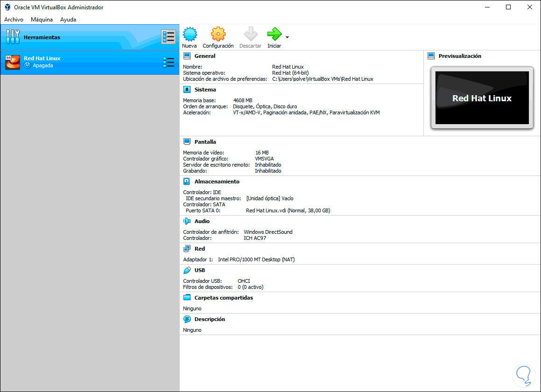
Task: Click Windows DirectSound value
Action: 268,232
